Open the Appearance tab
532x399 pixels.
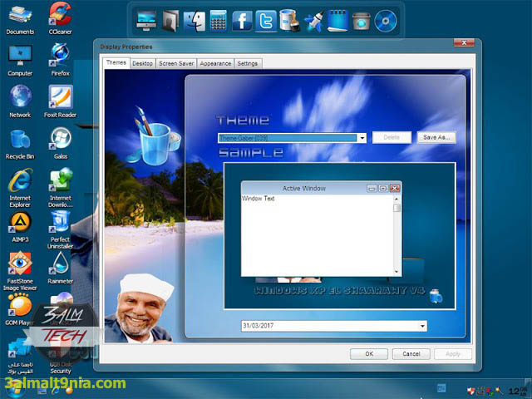point(215,63)
